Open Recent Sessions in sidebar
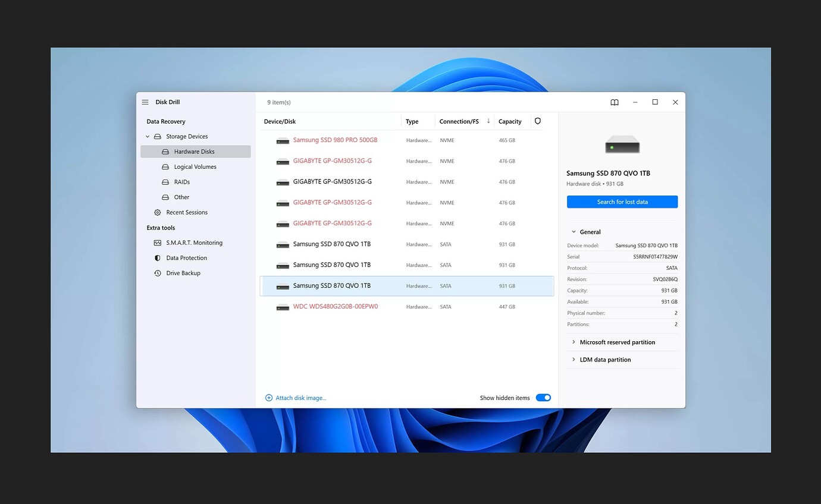 [x=186, y=213]
